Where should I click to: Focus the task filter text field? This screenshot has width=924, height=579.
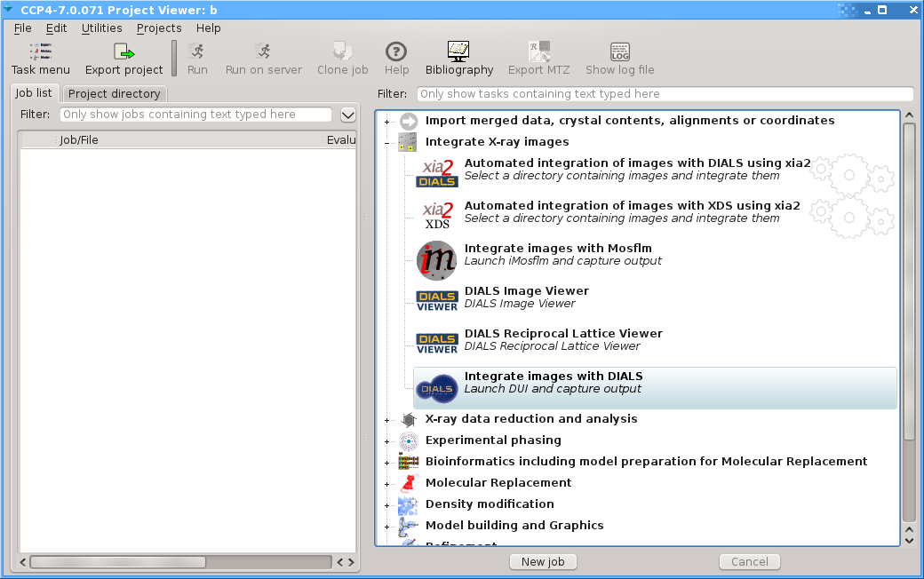point(665,93)
